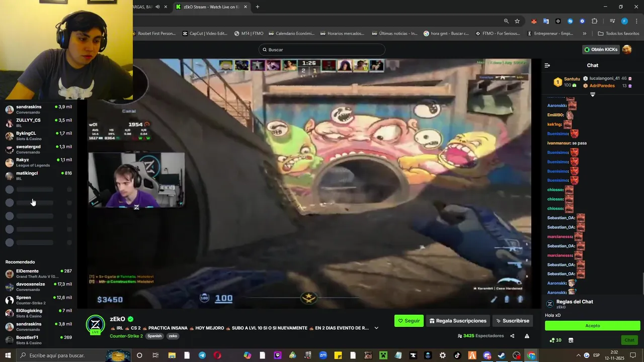Image resolution: width=644 pixels, height=362 pixels.
Task: Subscribe via Suscribirse button
Action: pyautogui.click(x=513, y=321)
